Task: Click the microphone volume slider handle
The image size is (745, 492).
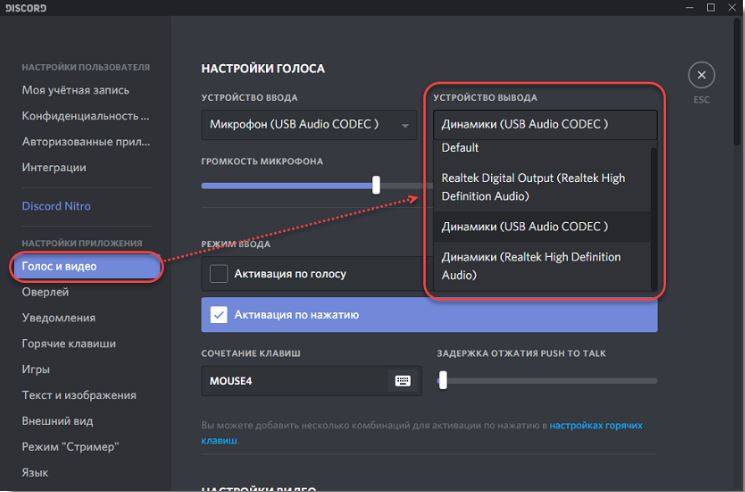Action: tap(376, 185)
